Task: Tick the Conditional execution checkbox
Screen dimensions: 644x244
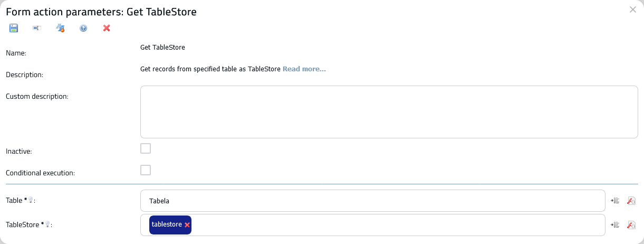Action: click(146, 170)
